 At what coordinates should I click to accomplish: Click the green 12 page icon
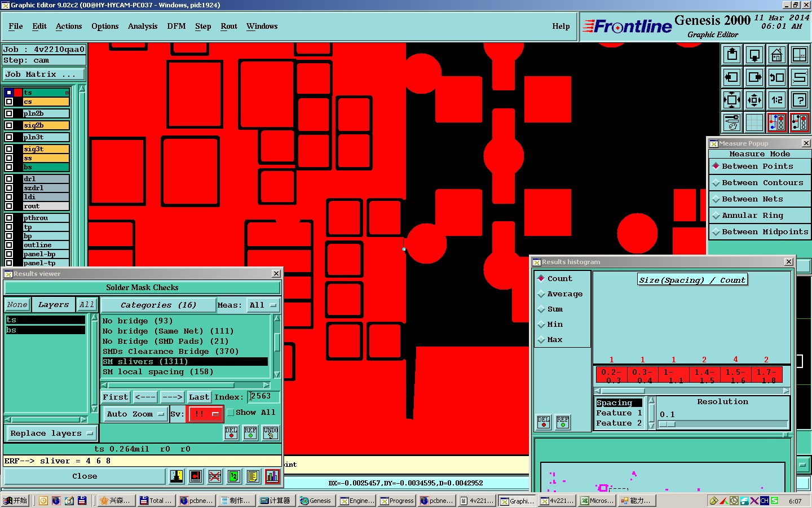(234, 476)
